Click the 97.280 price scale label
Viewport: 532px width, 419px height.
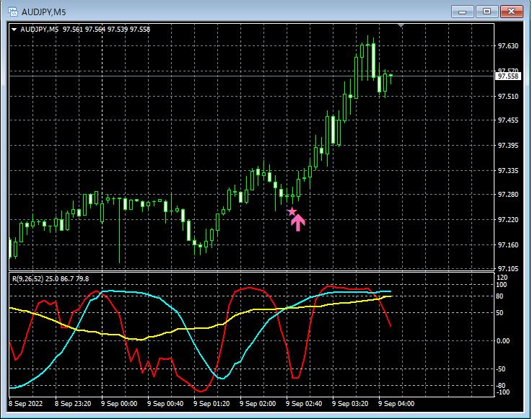508,195
